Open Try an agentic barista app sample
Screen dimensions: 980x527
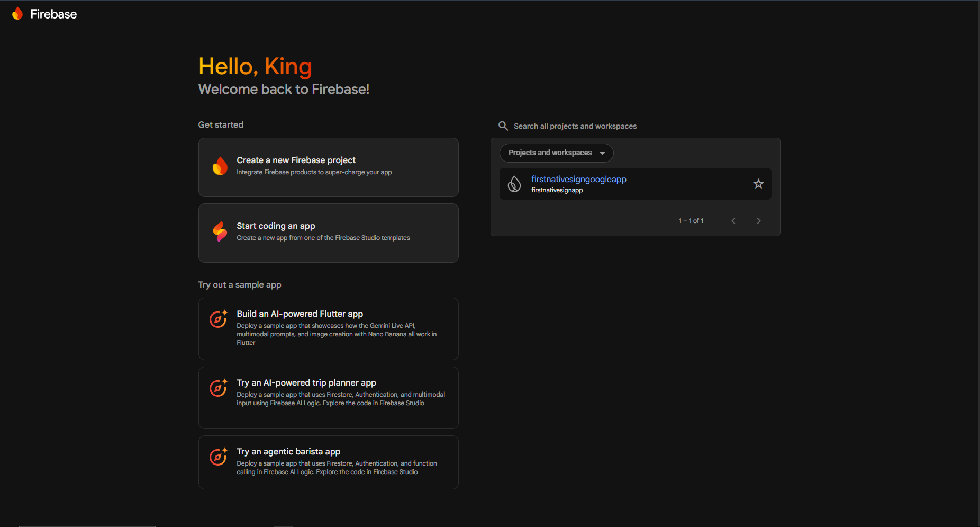click(328, 462)
